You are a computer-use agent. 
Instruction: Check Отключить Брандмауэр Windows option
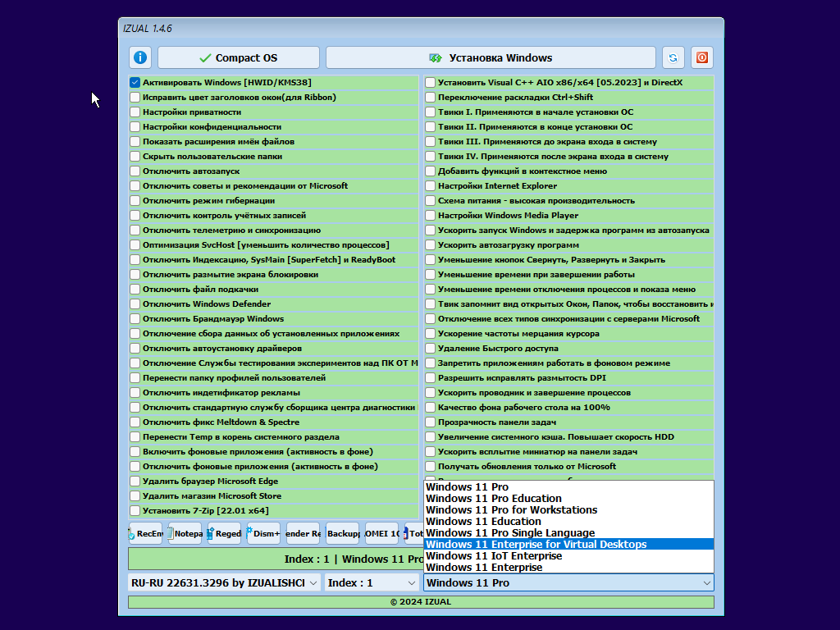pos(135,319)
